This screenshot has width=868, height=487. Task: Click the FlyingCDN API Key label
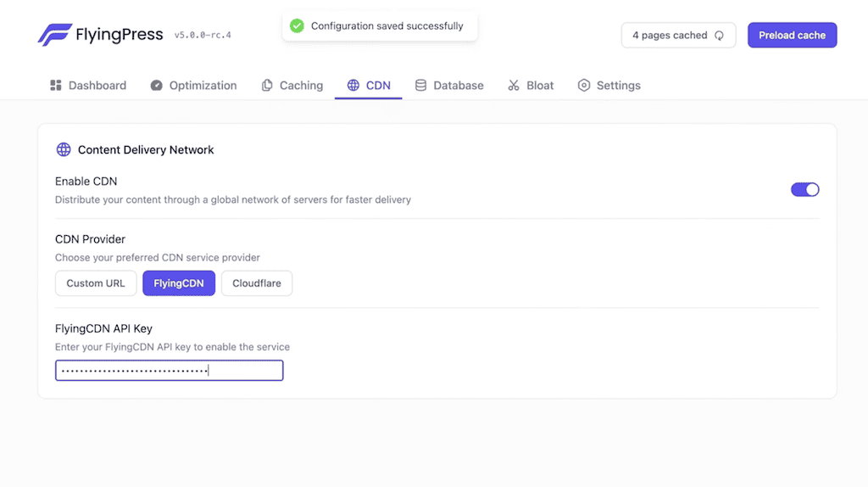(103, 328)
